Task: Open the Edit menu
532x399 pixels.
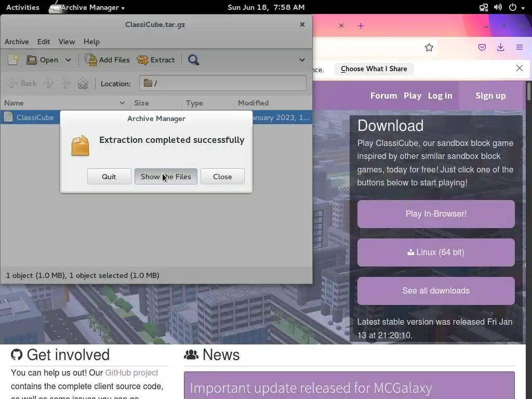Action: pos(44,42)
